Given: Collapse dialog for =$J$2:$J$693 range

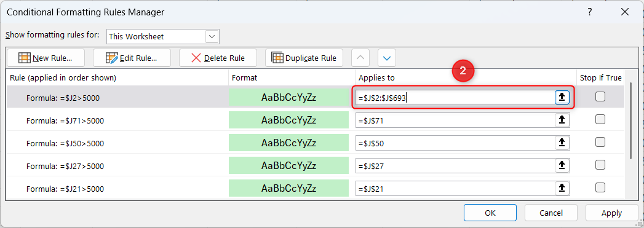Looking at the screenshot, I should 562,98.
